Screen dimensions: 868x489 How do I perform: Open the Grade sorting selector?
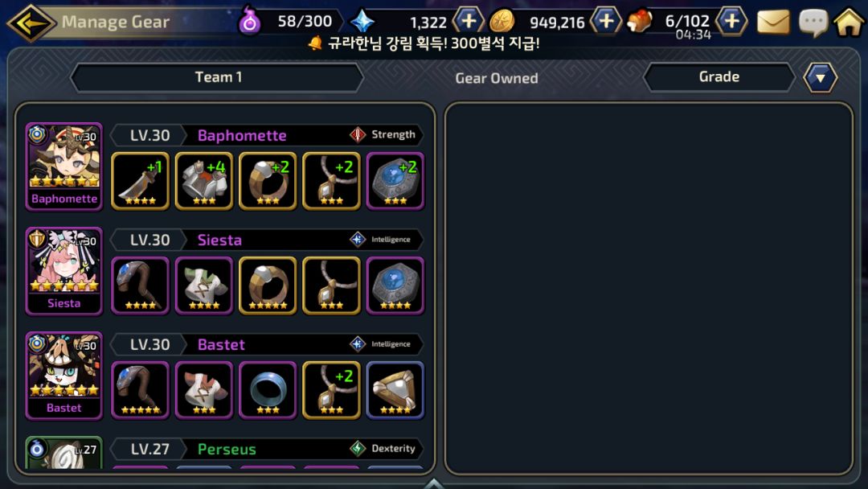click(719, 77)
